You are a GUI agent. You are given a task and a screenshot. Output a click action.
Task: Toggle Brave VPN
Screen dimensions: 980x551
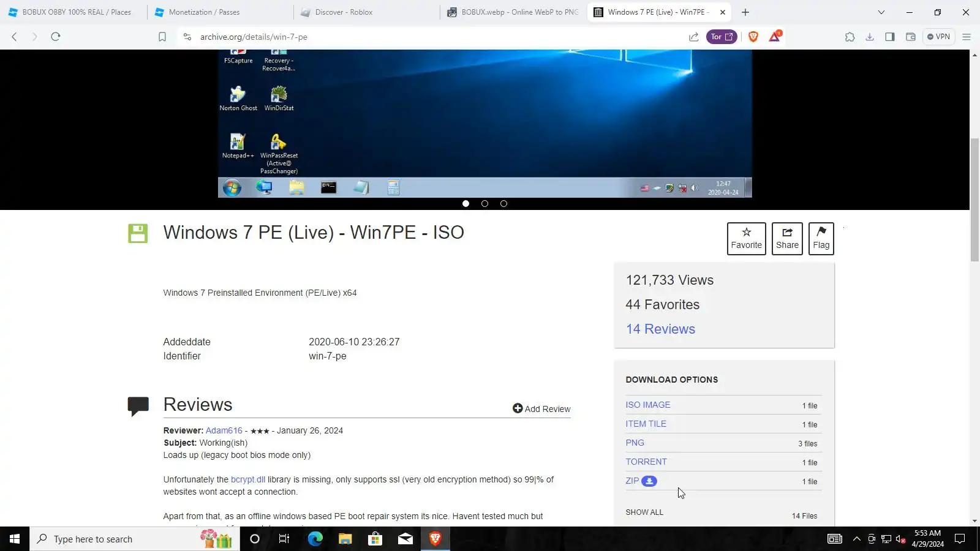click(x=938, y=37)
